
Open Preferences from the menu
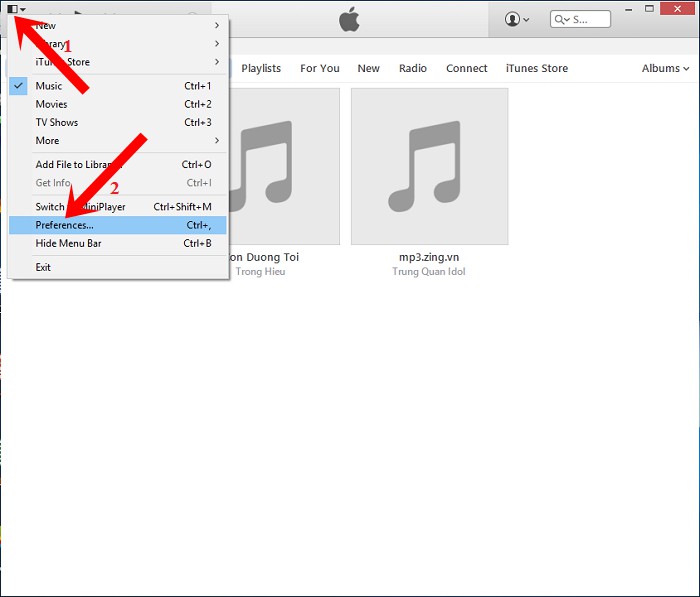(118, 225)
